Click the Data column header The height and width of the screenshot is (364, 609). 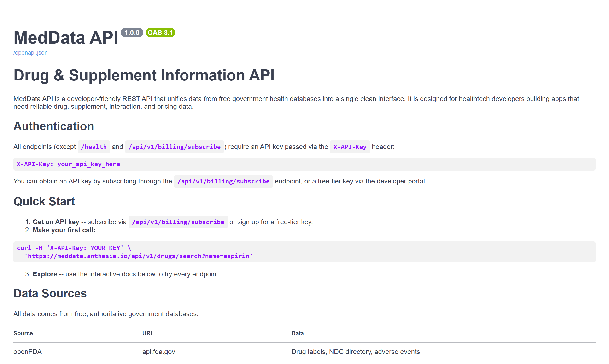coord(297,333)
